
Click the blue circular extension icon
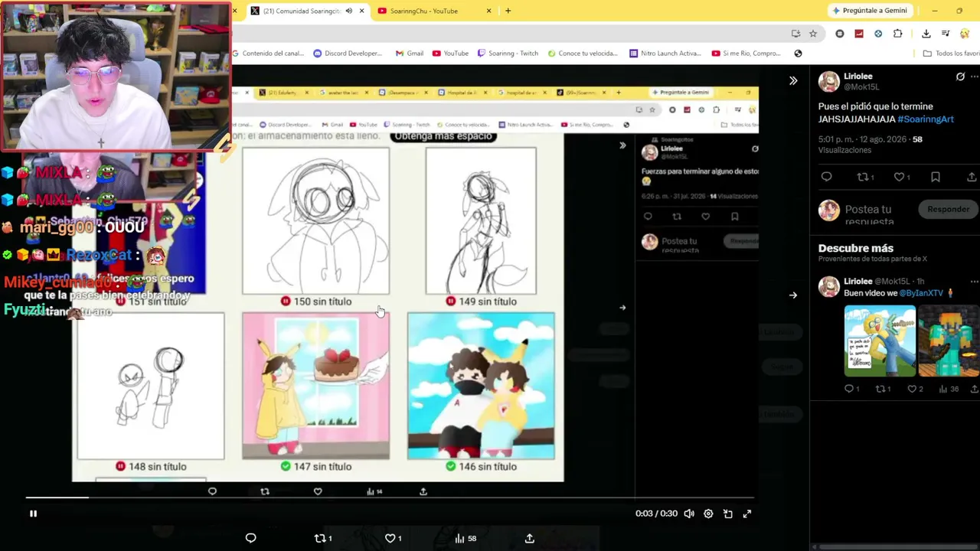(878, 34)
